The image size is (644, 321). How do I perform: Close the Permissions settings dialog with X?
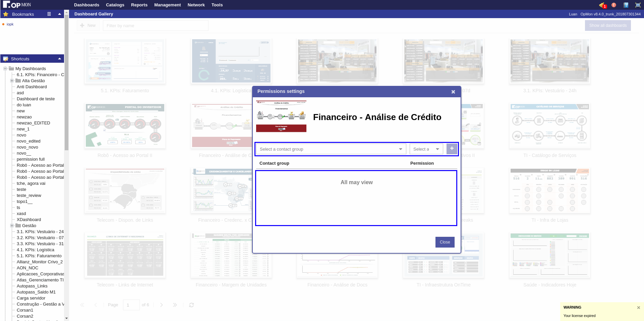pyautogui.click(x=453, y=92)
